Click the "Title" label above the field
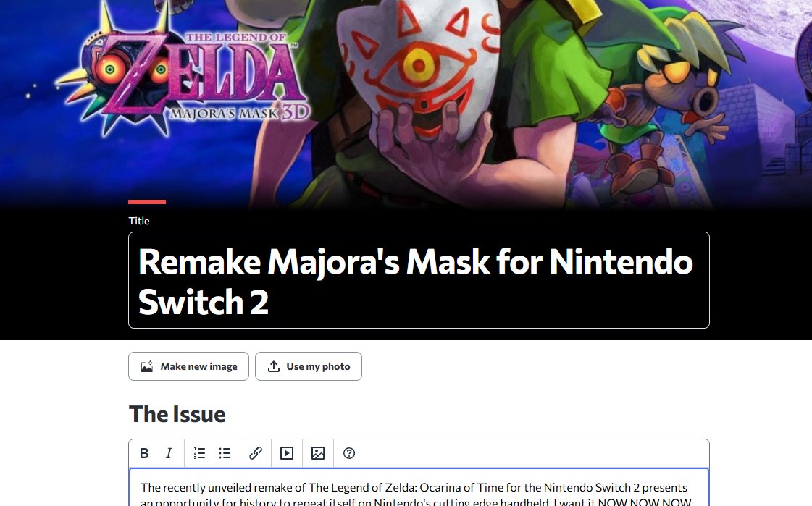This screenshot has height=506, width=812. pyautogui.click(x=139, y=221)
